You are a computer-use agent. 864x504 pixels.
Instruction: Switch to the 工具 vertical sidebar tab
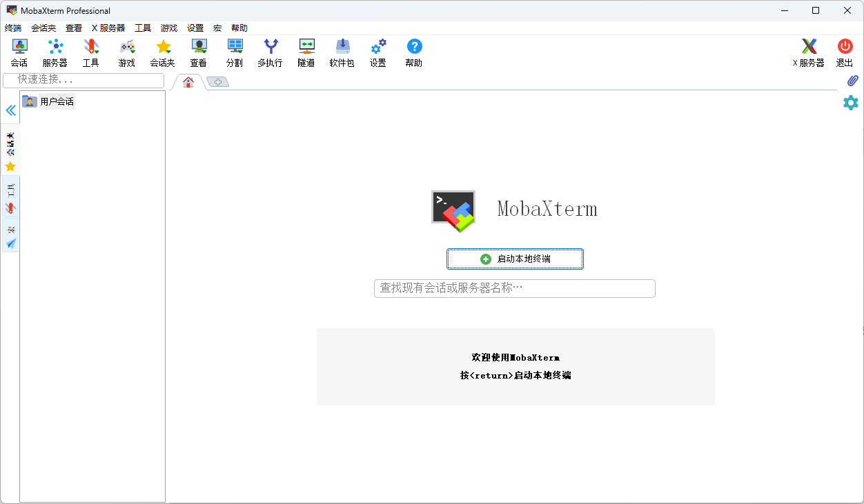pos(10,197)
